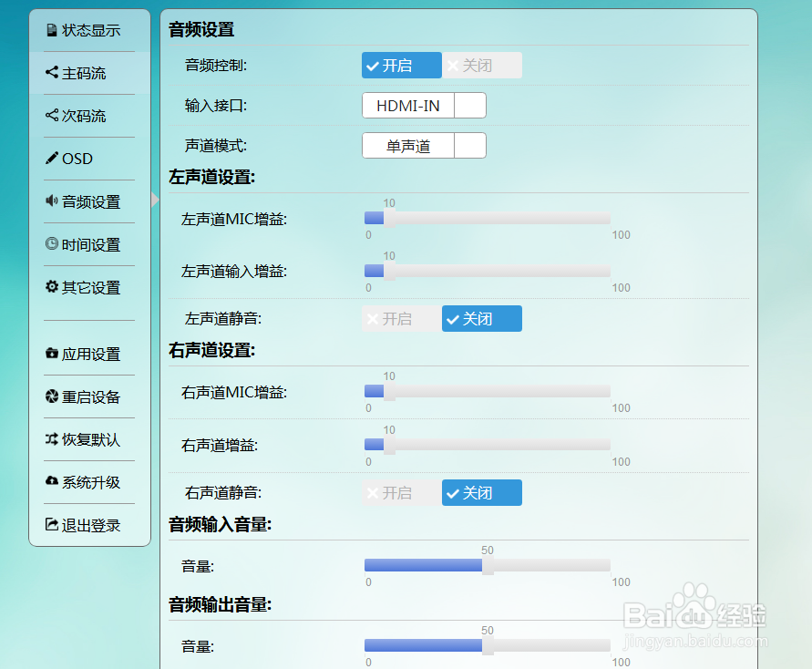Image resolution: width=812 pixels, height=669 pixels.
Task: Open the 音频控制 关闭 option selector
Action: pyautogui.click(x=481, y=65)
